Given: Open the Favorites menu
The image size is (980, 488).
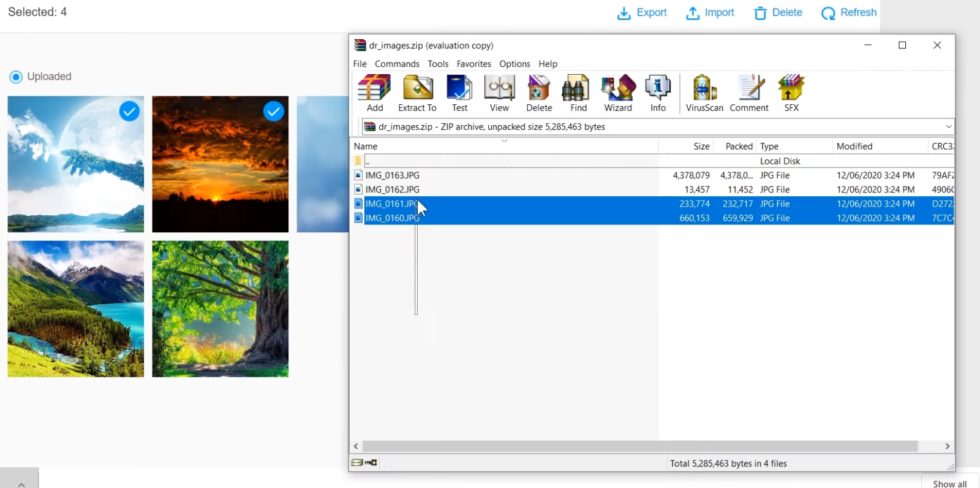Looking at the screenshot, I should (473, 64).
